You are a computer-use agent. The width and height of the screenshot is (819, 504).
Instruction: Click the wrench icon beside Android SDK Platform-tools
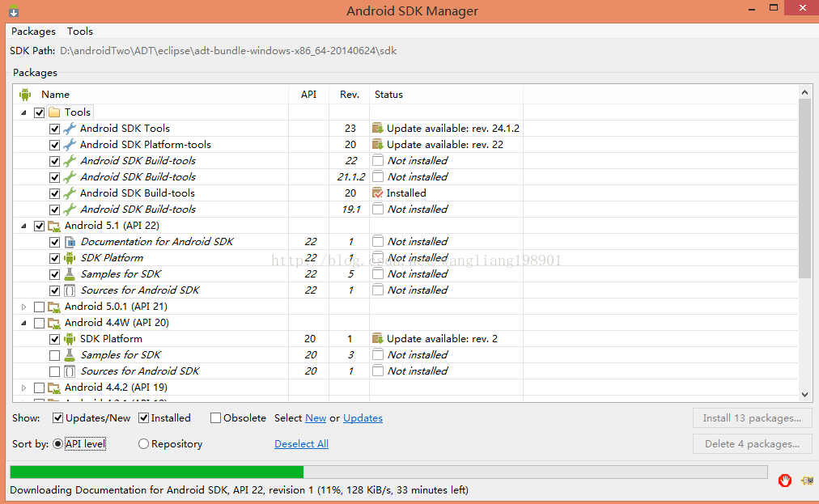(70, 145)
